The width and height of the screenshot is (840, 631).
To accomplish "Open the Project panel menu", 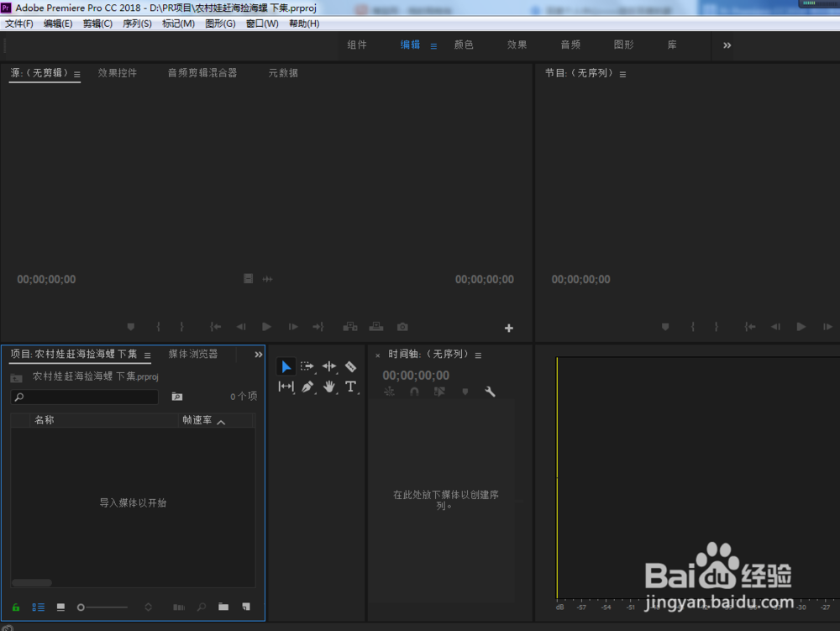I will tap(147, 355).
